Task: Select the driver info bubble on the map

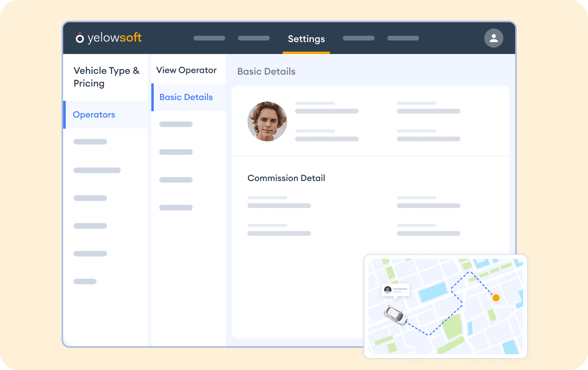Action: coord(396,290)
